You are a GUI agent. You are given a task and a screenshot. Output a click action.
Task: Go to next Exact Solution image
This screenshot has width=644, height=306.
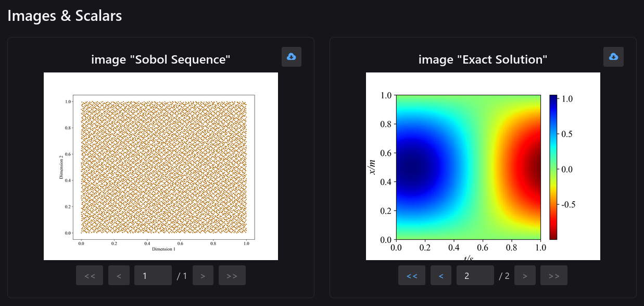[525, 275]
